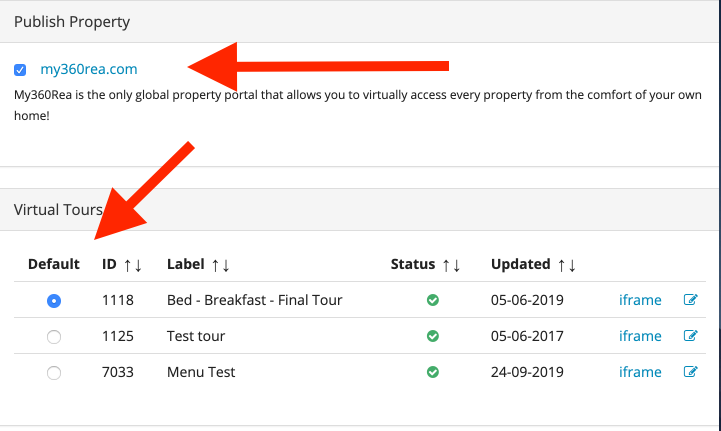Click green status check for tour 7033
The image size is (721, 431).
click(433, 372)
